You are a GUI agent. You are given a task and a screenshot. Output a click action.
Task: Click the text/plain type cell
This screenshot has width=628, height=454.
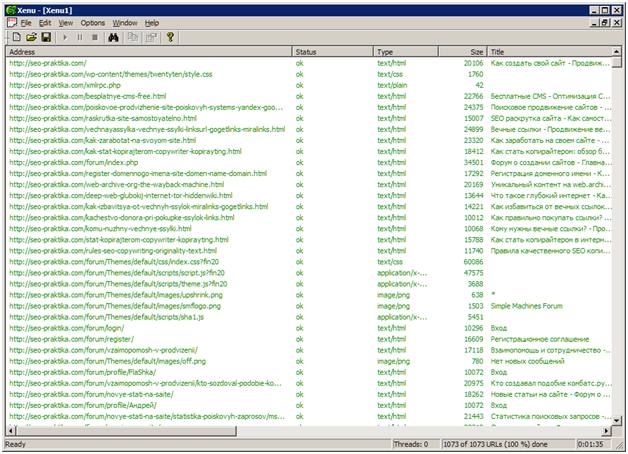(392, 85)
